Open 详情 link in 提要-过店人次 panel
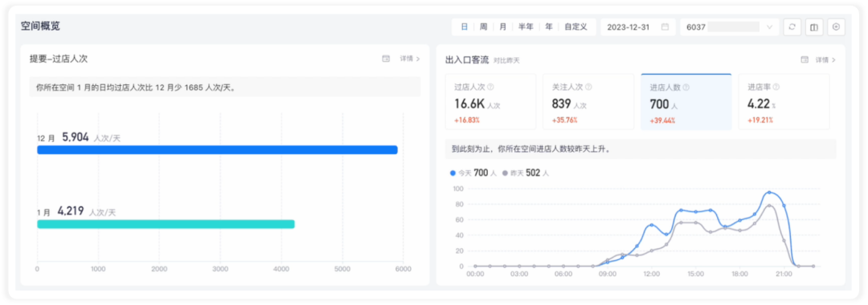The image size is (868, 305). 410,59
